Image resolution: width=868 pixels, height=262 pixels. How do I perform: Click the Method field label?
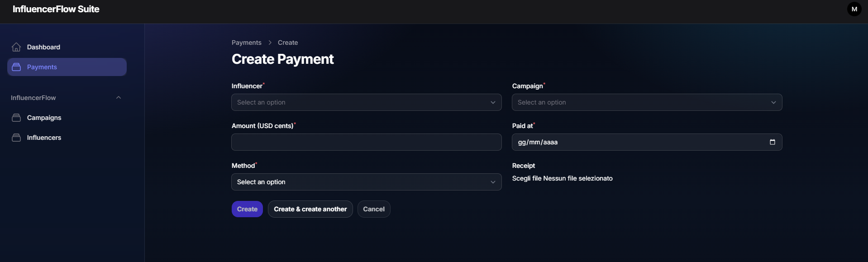pyautogui.click(x=243, y=166)
